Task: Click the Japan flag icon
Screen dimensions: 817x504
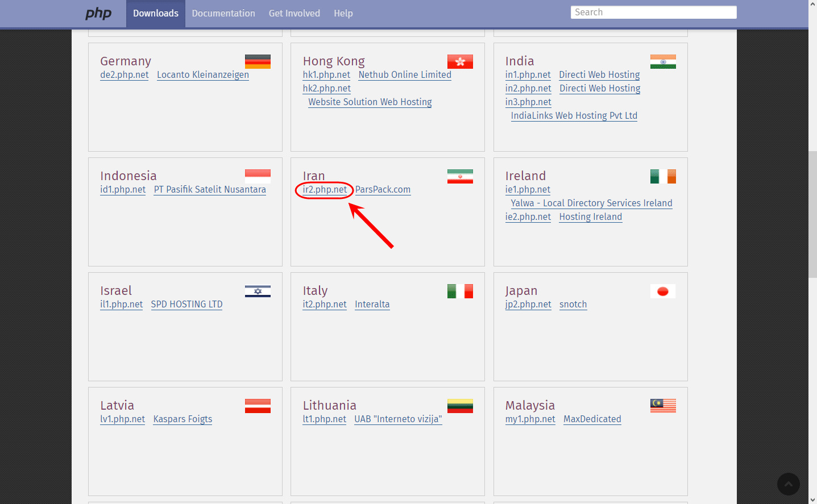Action: tap(663, 291)
